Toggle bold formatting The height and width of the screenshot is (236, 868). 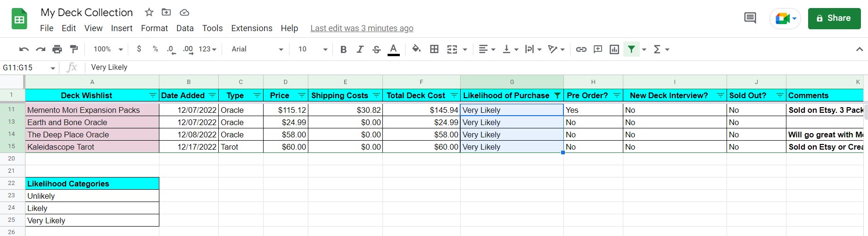tap(343, 49)
